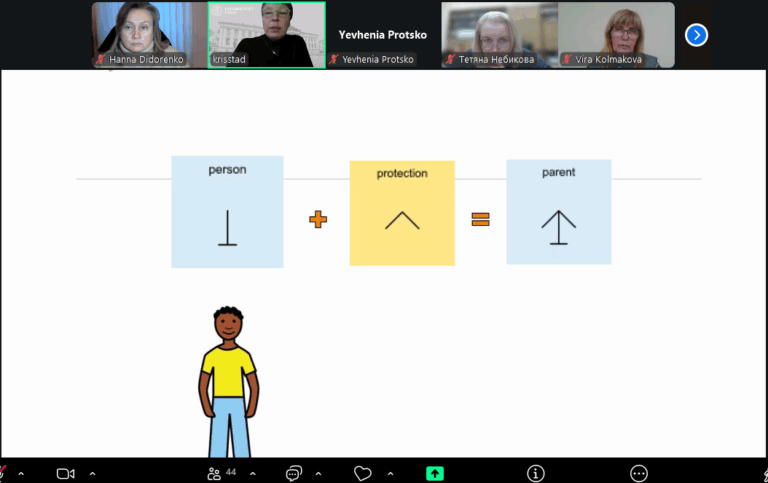Click the blue parent symbol card
The image size is (768, 483).
pos(558,211)
